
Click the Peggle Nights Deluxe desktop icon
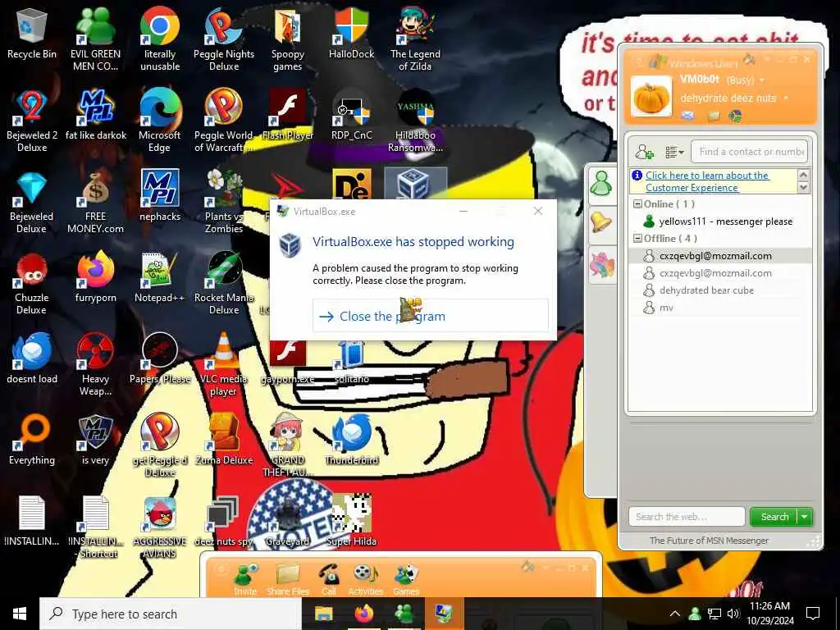[x=224, y=39]
